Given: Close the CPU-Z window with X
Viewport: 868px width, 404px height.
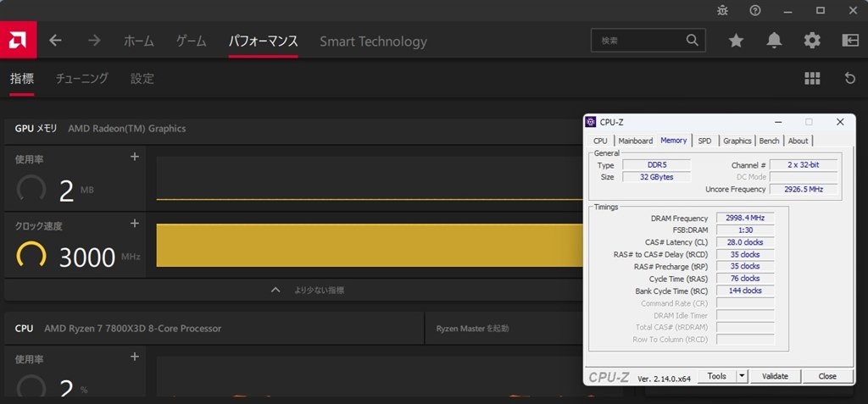Looking at the screenshot, I should pyautogui.click(x=840, y=122).
